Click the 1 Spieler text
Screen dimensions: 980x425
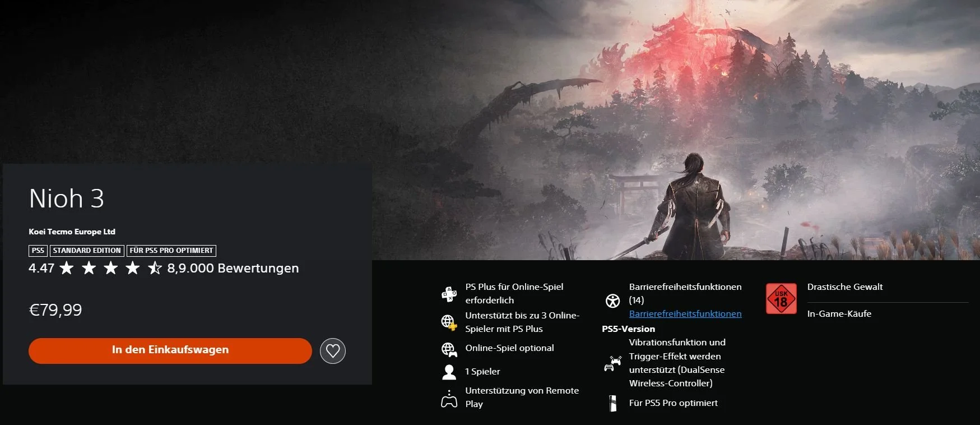(x=482, y=371)
